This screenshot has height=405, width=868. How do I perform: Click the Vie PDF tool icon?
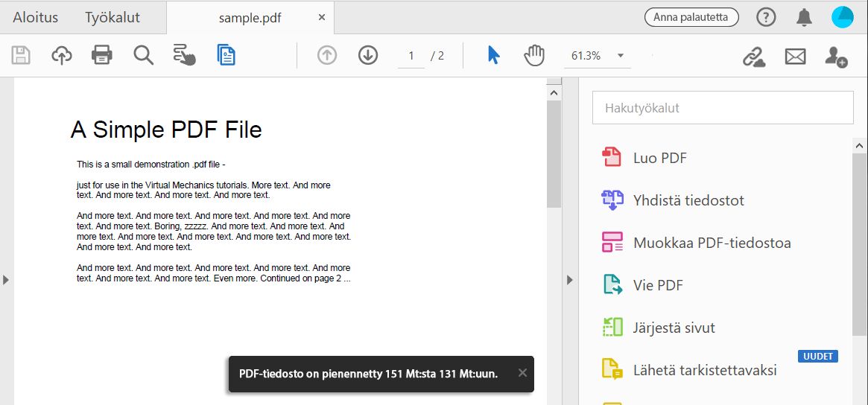coord(612,284)
